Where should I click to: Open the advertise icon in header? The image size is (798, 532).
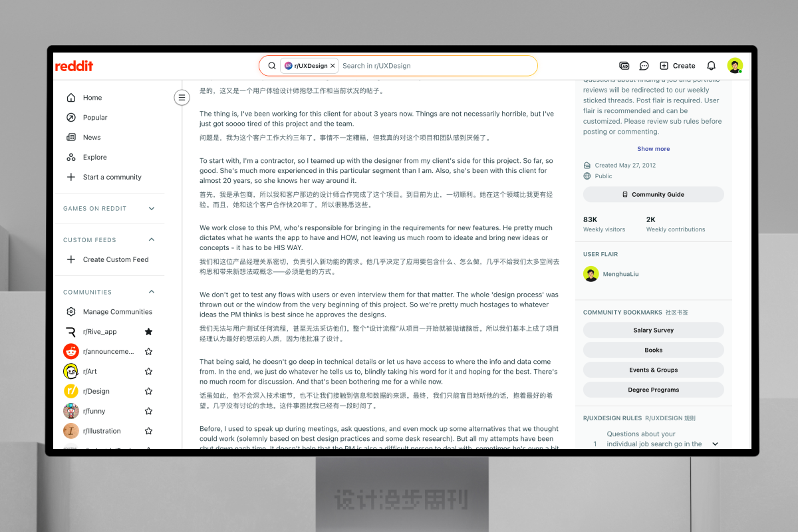tap(624, 66)
